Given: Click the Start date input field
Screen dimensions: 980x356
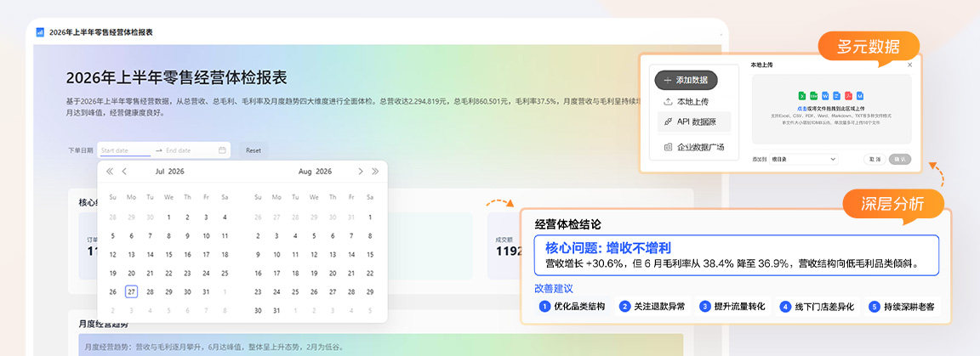Looking at the screenshot, I should pyautogui.click(x=124, y=150).
